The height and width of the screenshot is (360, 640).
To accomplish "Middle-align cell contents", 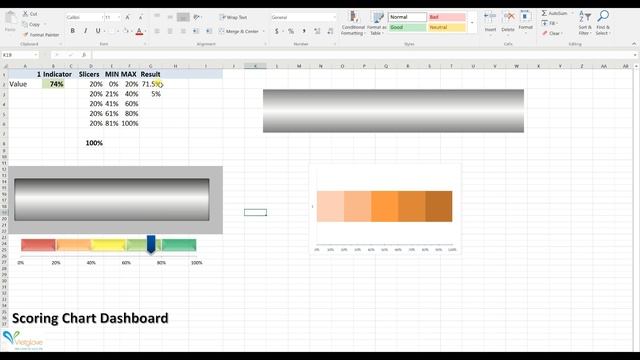I will tap(170, 17).
